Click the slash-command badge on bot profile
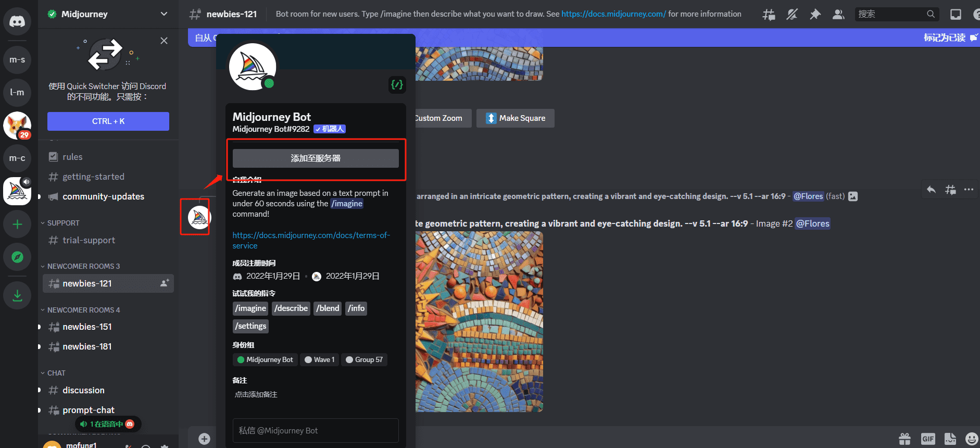This screenshot has width=980, height=448. pos(397,84)
